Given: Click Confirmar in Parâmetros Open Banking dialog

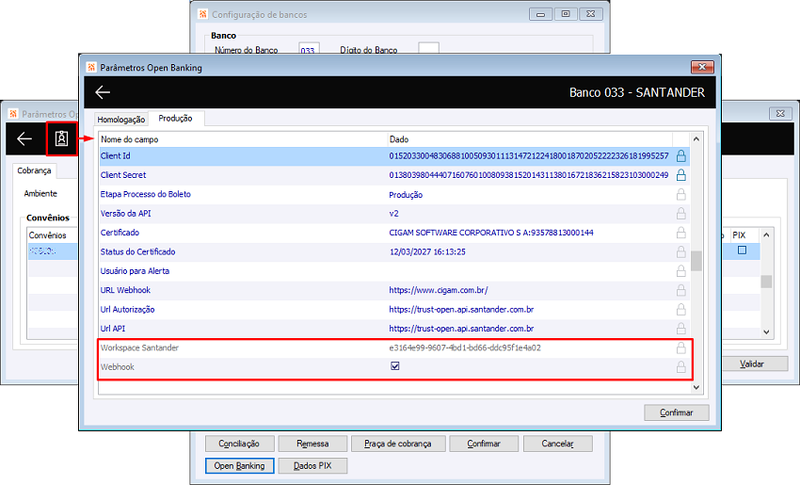Looking at the screenshot, I should click(x=677, y=413).
